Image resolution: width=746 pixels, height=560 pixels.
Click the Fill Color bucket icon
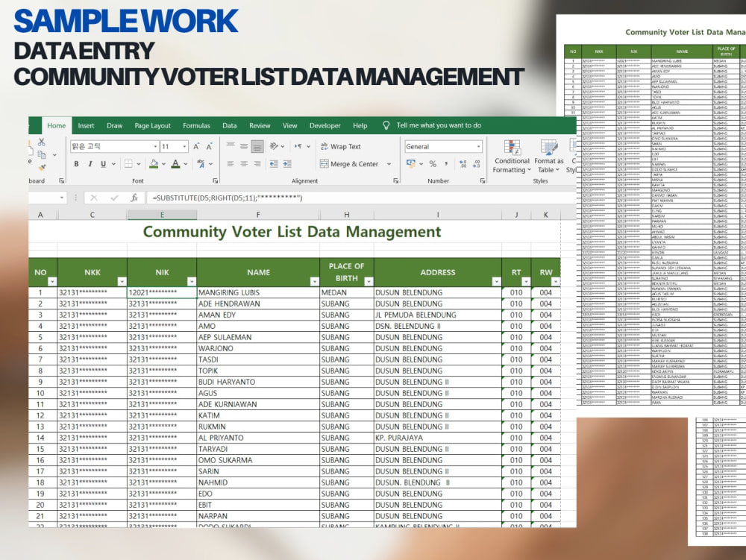154,164
